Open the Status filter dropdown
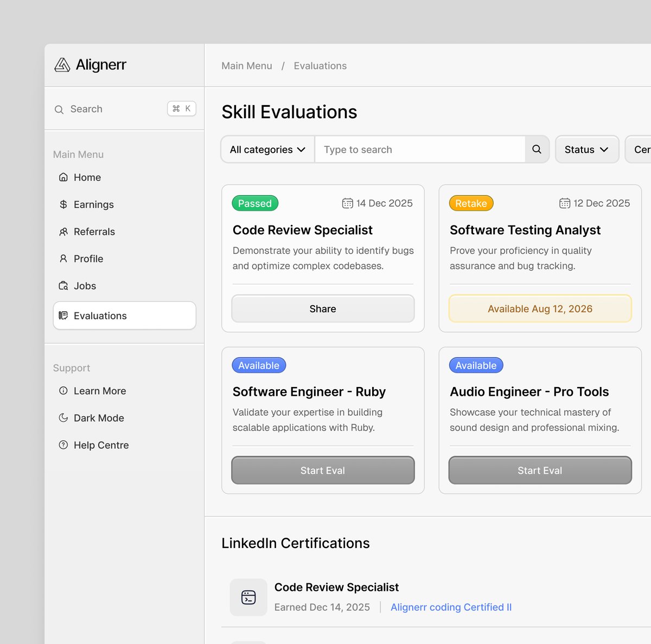The height and width of the screenshot is (644, 651). 587,149
